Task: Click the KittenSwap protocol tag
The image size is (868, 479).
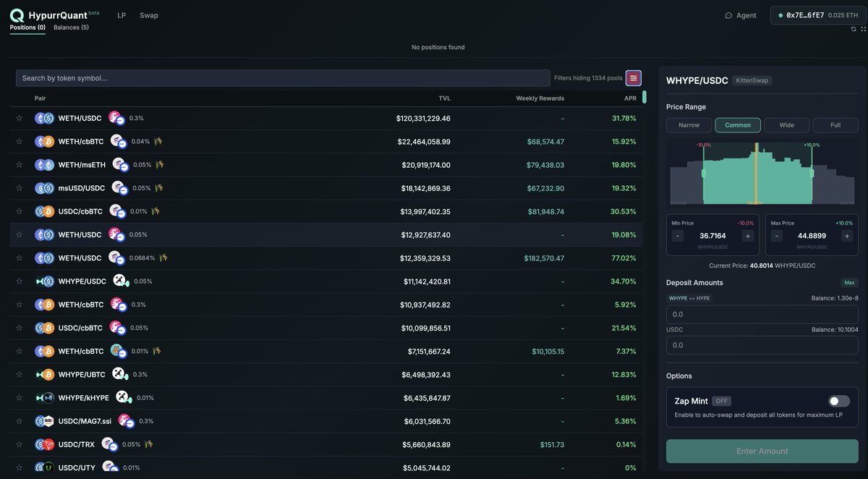Action: point(752,80)
